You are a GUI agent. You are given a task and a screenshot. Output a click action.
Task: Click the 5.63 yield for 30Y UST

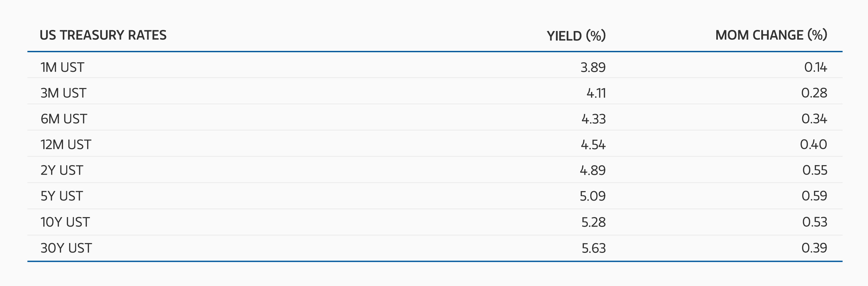tap(594, 248)
